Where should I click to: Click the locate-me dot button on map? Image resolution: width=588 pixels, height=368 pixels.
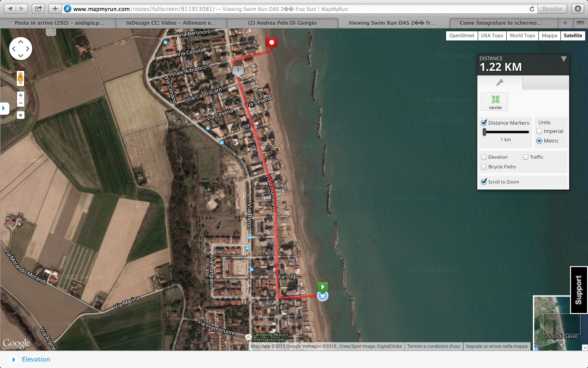[21, 115]
